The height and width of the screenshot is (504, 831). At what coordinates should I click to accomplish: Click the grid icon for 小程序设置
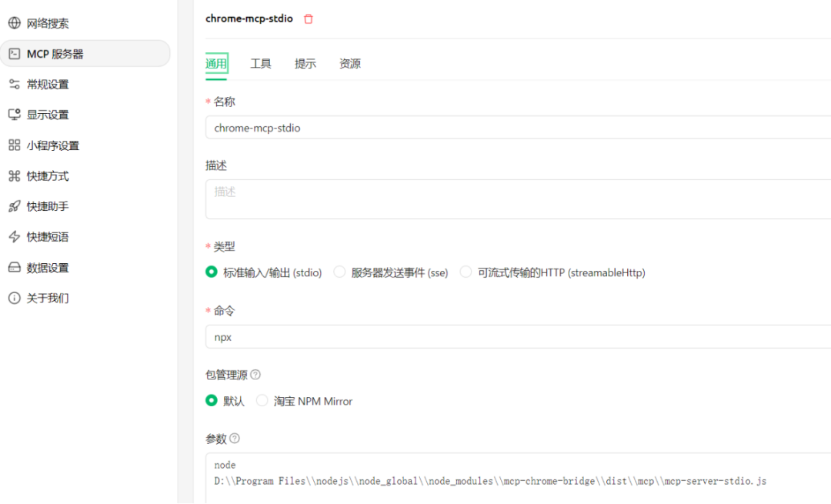click(15, 145)
